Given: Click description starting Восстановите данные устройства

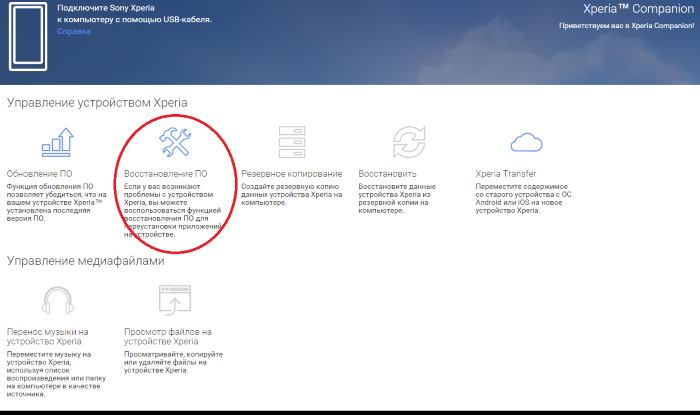Looking at the screenshot, I should click(397, 198).
